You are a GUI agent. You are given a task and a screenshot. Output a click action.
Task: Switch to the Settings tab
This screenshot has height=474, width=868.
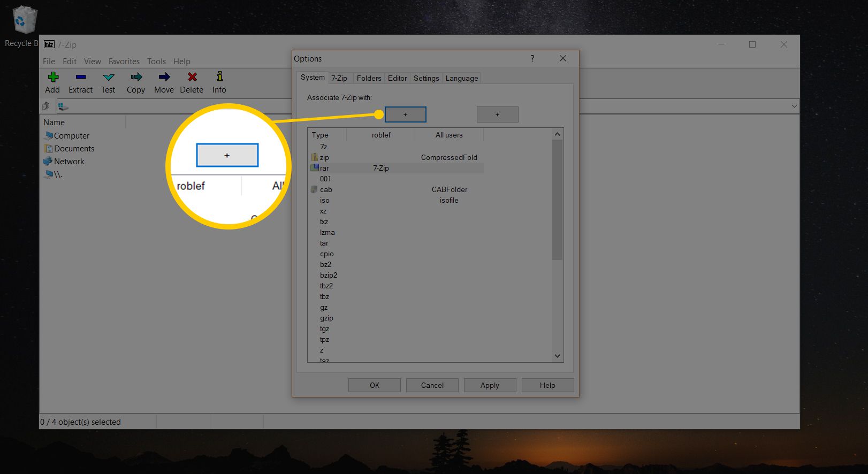pos(427,78)
